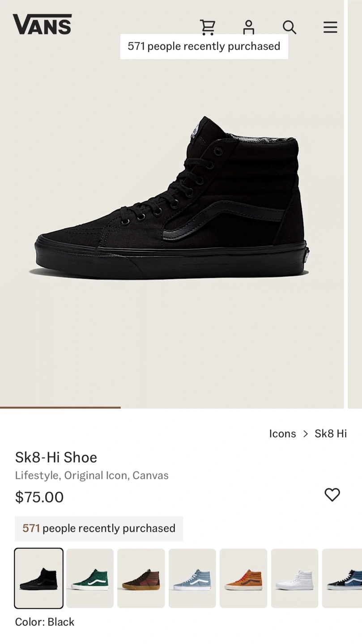Tap the white purchase banner over the image

point(204,47)
